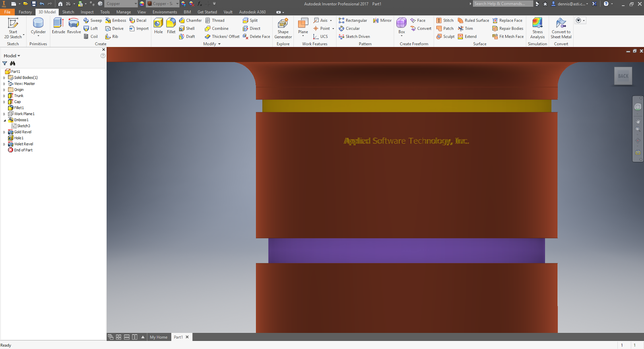
Task: Collapse the Emboss1 node
Action: click(x=4, y=120)
